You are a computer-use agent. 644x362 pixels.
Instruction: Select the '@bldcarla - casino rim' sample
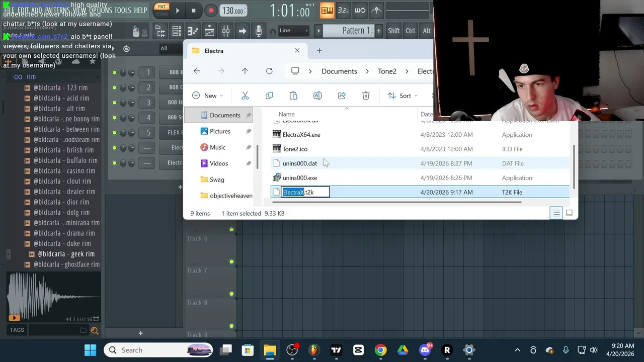pyautogui.click(x=64, y=171)
